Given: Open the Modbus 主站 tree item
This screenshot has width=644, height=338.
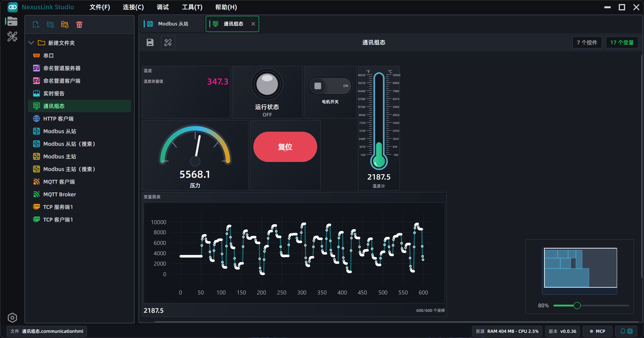Looking at the screenshot, I should (80, 157).
